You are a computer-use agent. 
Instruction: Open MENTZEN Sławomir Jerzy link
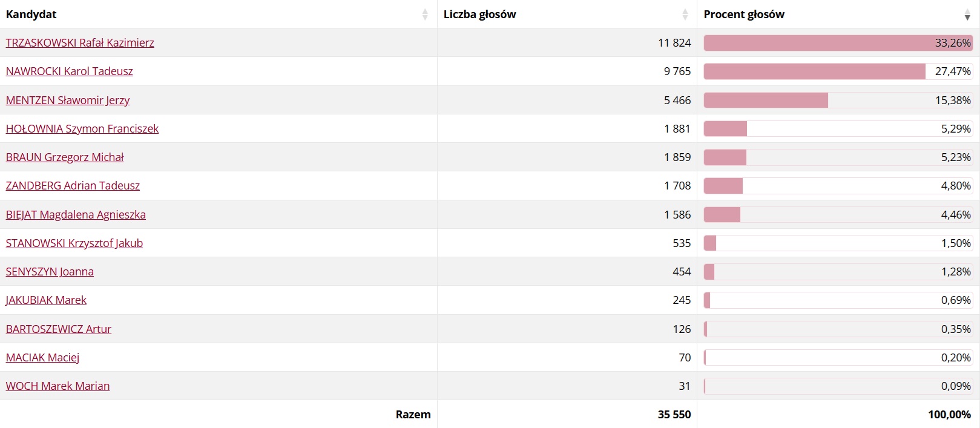coord(68,100)
